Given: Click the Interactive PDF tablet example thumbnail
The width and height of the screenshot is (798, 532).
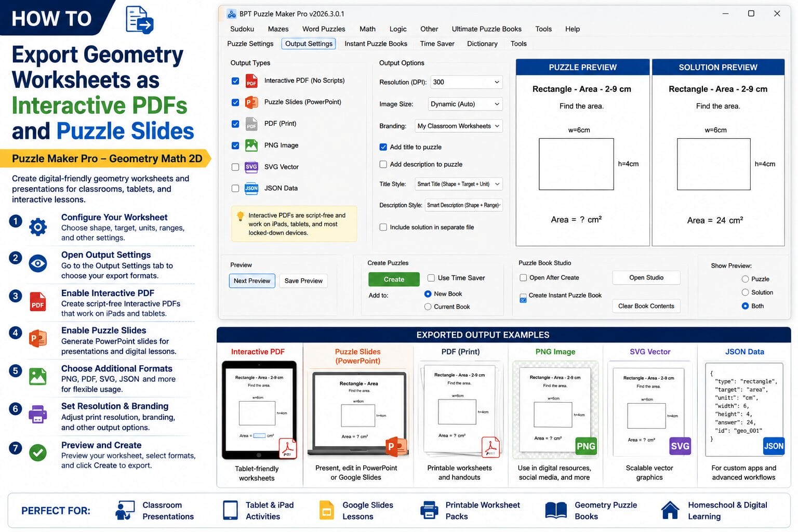Looking at the screenshot, I should coord(259,410).
